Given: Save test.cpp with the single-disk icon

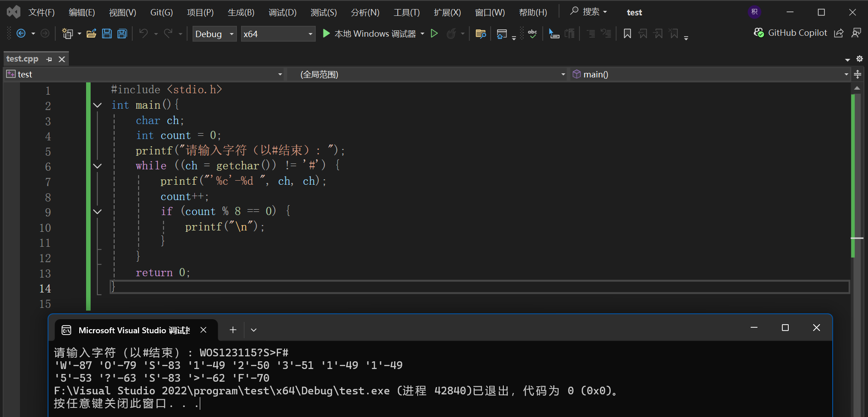Looking at the screenshot, I should [x=107, y=34].
